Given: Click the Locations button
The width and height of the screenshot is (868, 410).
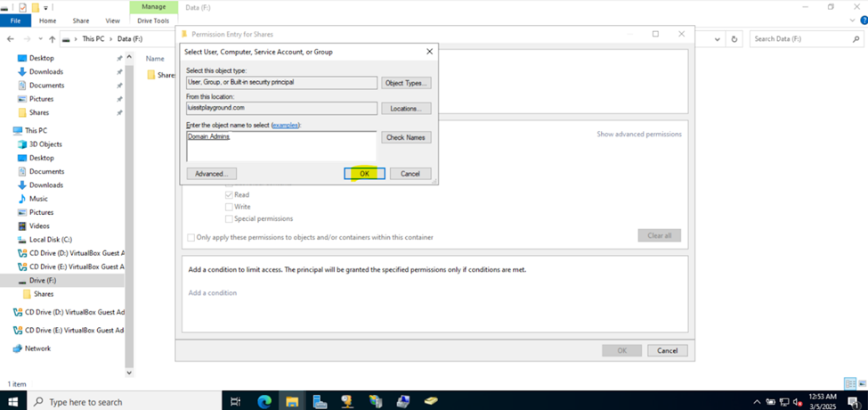Looking at the screenshot, I should pyautogui.click(x=406, y=109).
